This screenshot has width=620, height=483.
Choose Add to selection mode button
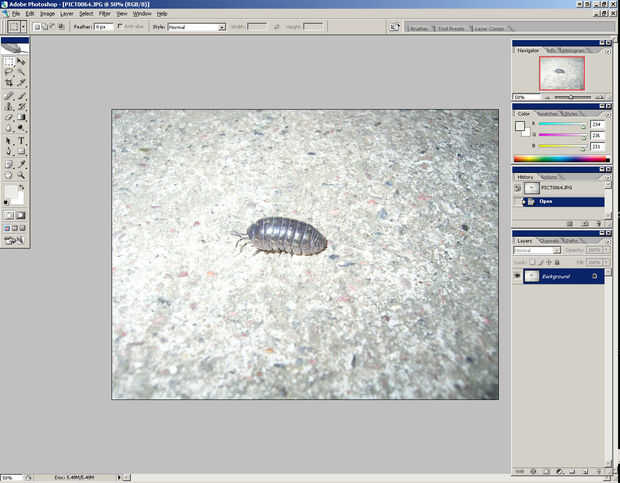[x=45, y=27]
